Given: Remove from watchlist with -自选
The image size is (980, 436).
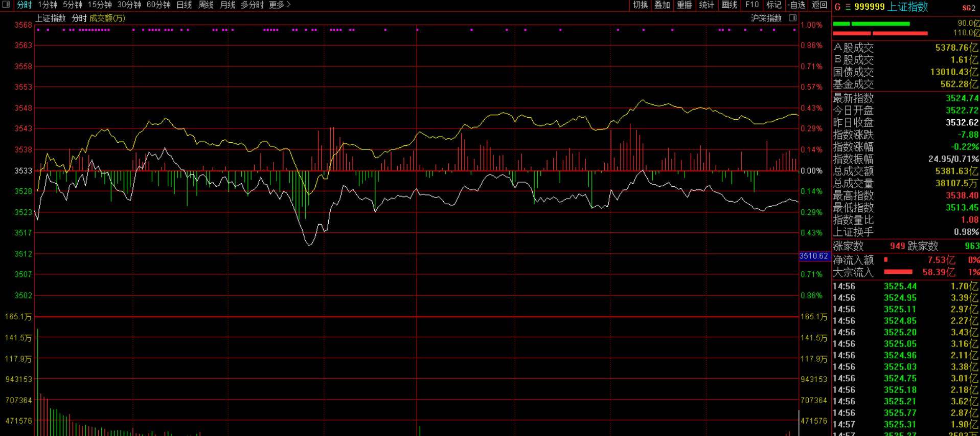Looking at the screenshot, I should (x=796, y=5).
